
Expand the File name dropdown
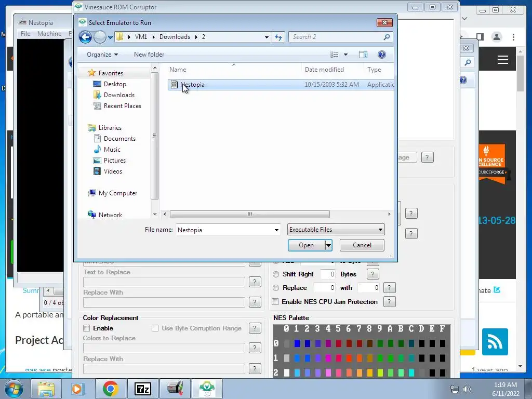[276, 230]
